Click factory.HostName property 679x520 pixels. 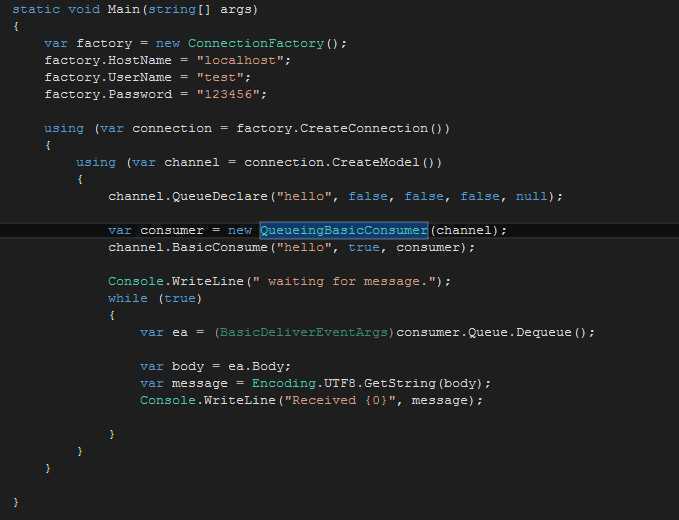[x=108, y=60]
